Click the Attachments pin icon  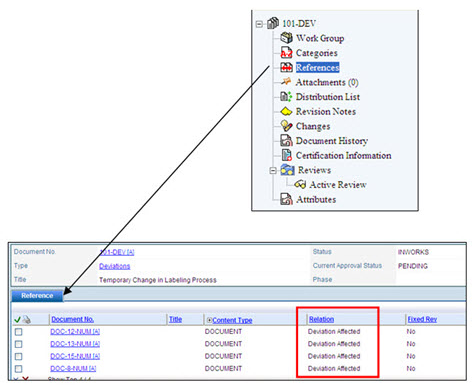[286, 82]
